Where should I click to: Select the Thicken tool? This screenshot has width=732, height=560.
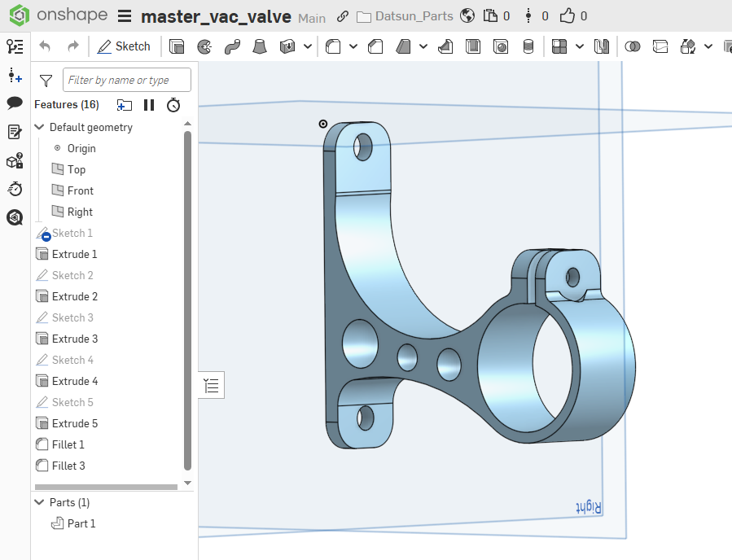(287, 46)
